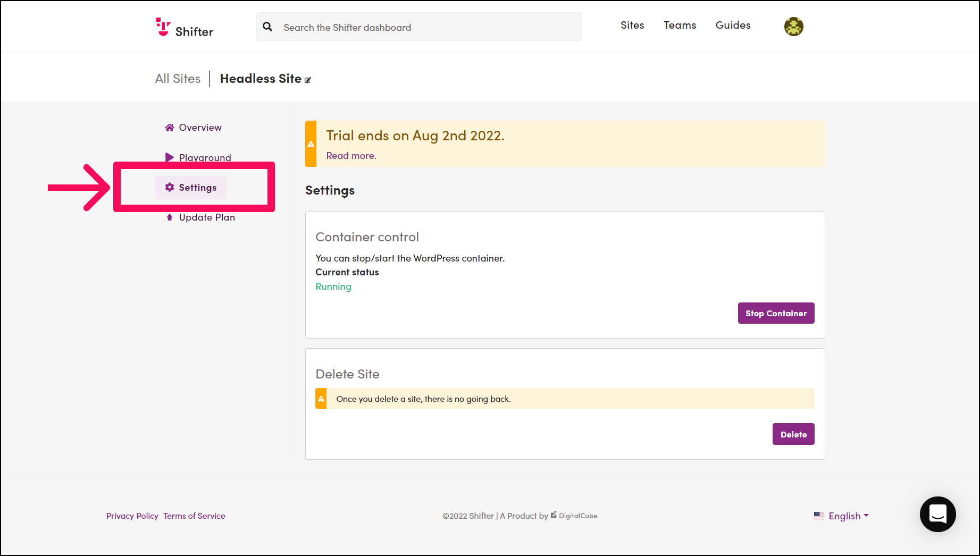Click the Shifter logo
The image size is (980, 556).
[x=184, y=27]
